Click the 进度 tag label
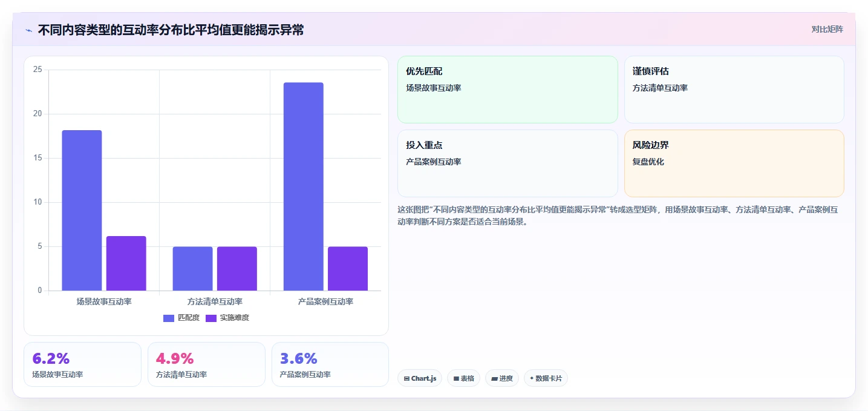868x411 pixels. [x=506, y=379]
